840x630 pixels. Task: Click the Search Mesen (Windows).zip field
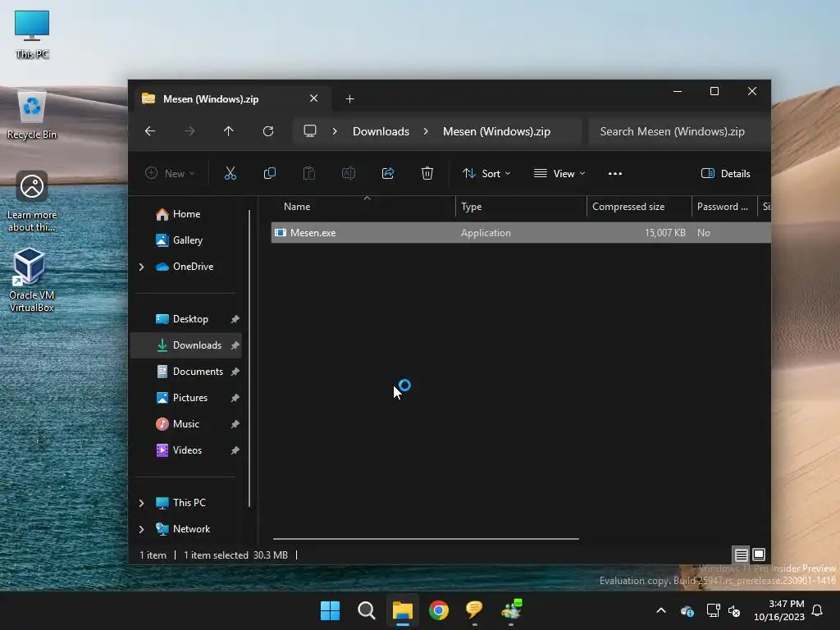click(679, 131)
